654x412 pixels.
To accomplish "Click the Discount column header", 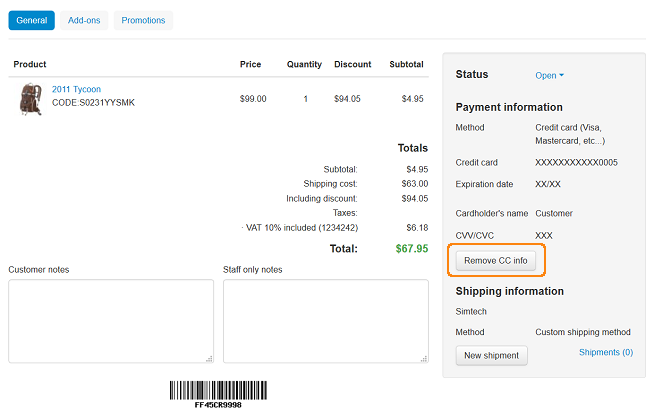I will [352, 64].
